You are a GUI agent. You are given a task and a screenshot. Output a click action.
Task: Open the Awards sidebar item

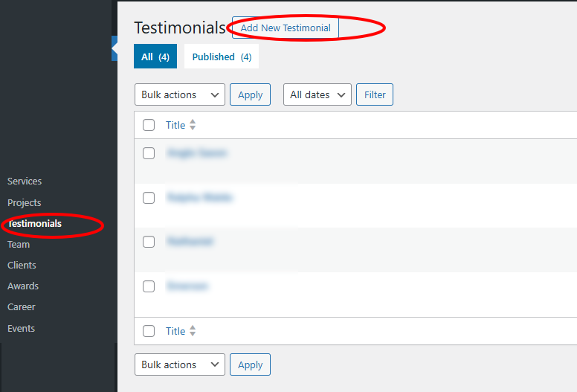coord(23,286)
